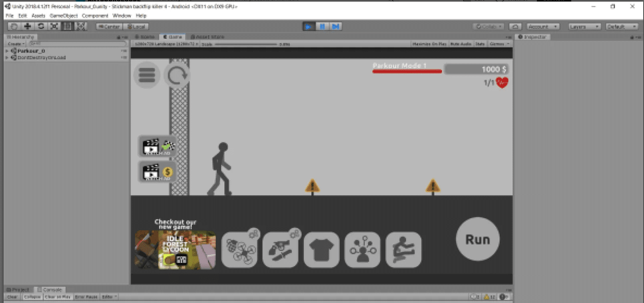Select the Hand tool in toolbar
Screen dimensions: 644x303
14,26
